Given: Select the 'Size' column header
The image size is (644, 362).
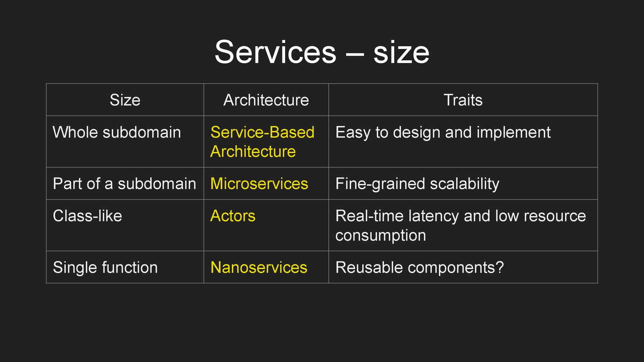Looking at the screenshot, I should click(x=125, y=100).
